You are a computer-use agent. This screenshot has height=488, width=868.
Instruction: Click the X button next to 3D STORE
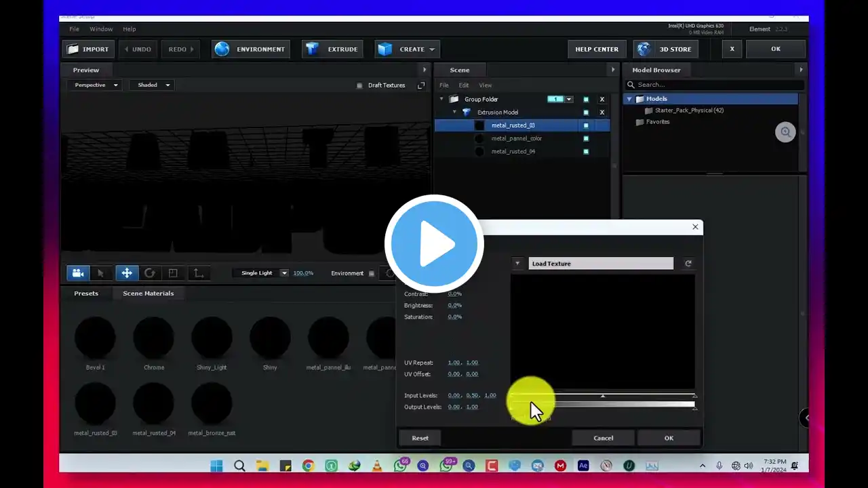732,49
